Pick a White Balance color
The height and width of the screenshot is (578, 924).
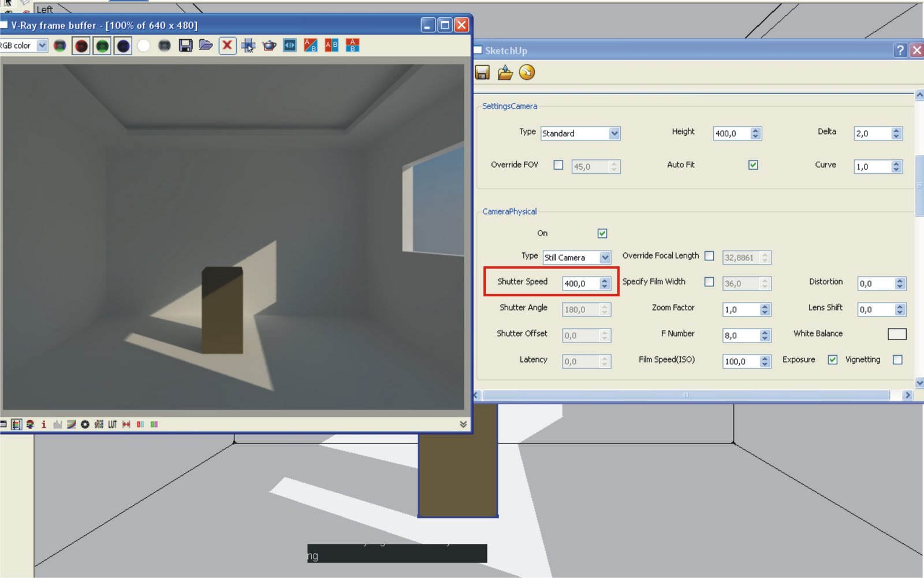point(897,334)
